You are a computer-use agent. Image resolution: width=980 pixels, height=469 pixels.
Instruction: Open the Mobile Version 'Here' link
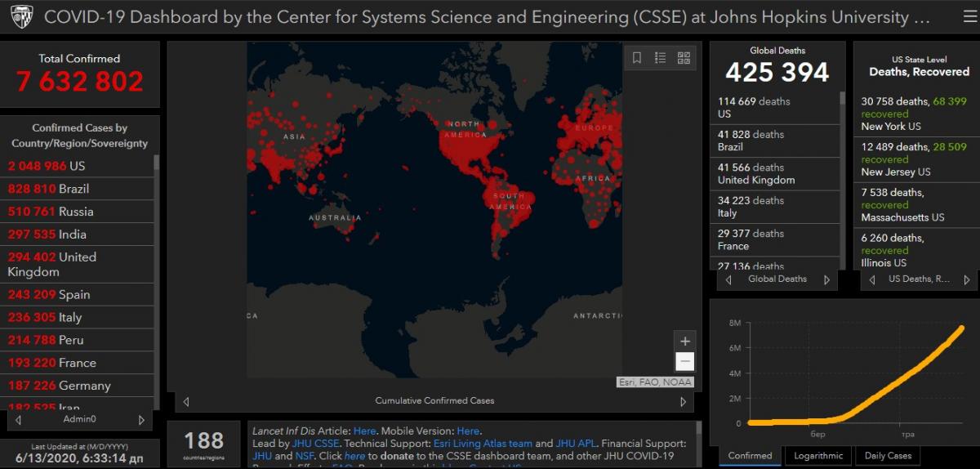pyautogui.click(x=468, y=431)
